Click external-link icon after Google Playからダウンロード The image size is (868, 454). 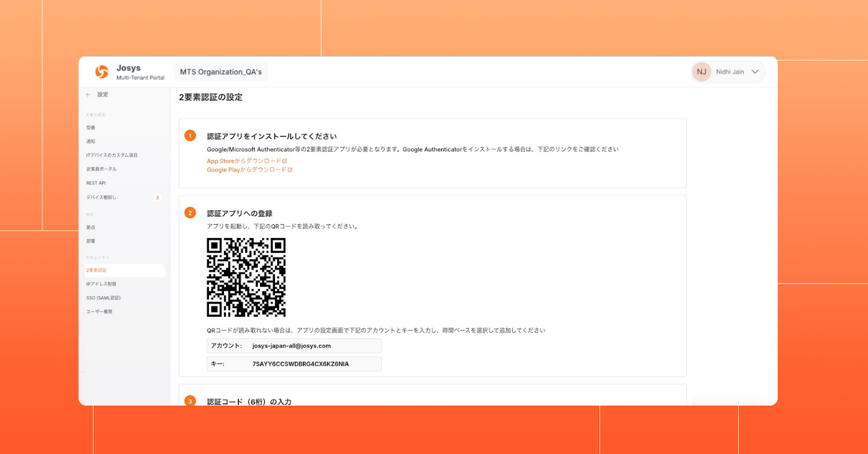pos(290,170)
